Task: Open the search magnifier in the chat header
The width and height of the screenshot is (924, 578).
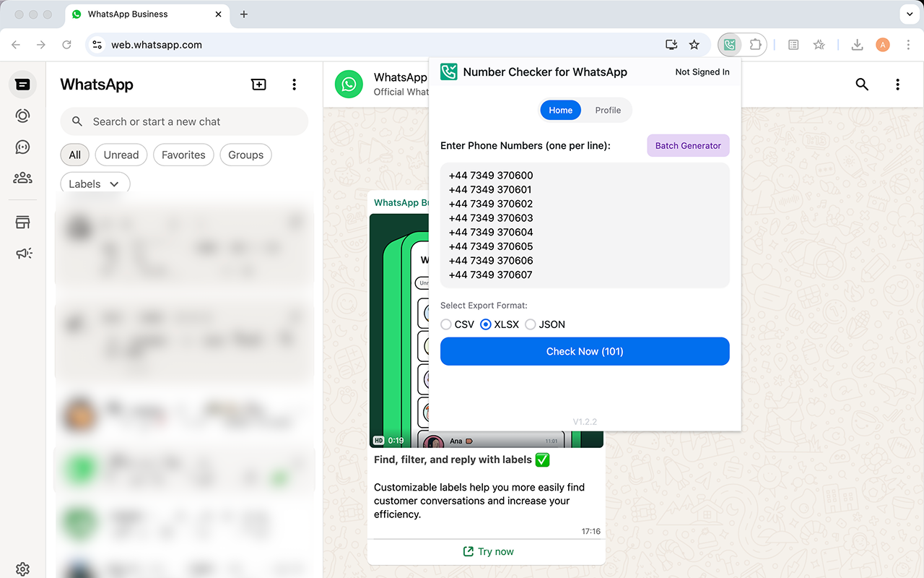Action: 862,85
